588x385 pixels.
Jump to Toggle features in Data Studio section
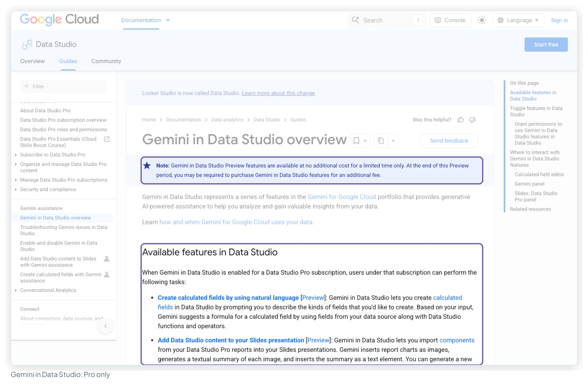pos(536,111)
